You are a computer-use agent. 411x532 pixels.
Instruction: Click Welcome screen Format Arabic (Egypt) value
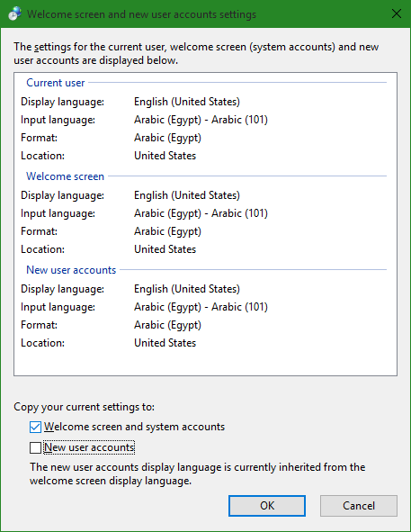pyautogui.click(x=167, y=231)
